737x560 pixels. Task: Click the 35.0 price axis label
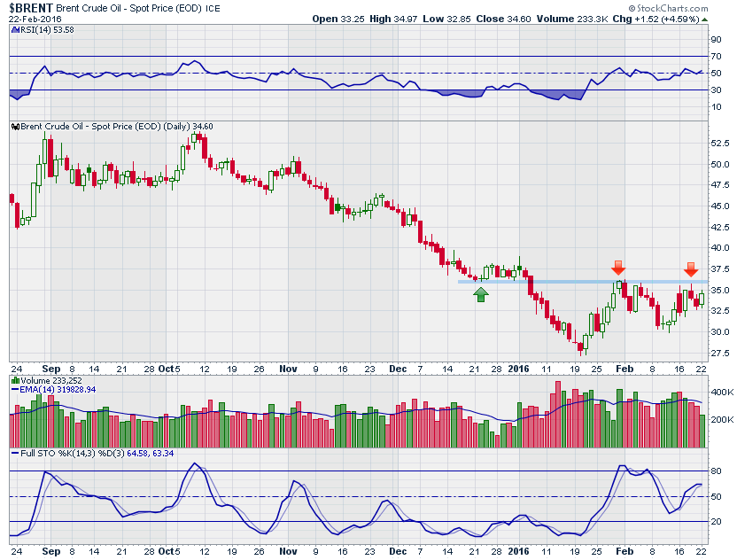tap(720, 290)
